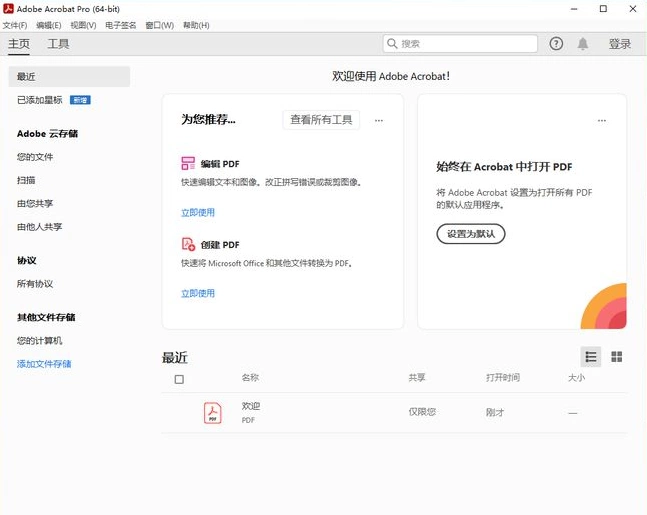Open the 视图(V) menu
The image size is (647, 515).
click(83, 26)
